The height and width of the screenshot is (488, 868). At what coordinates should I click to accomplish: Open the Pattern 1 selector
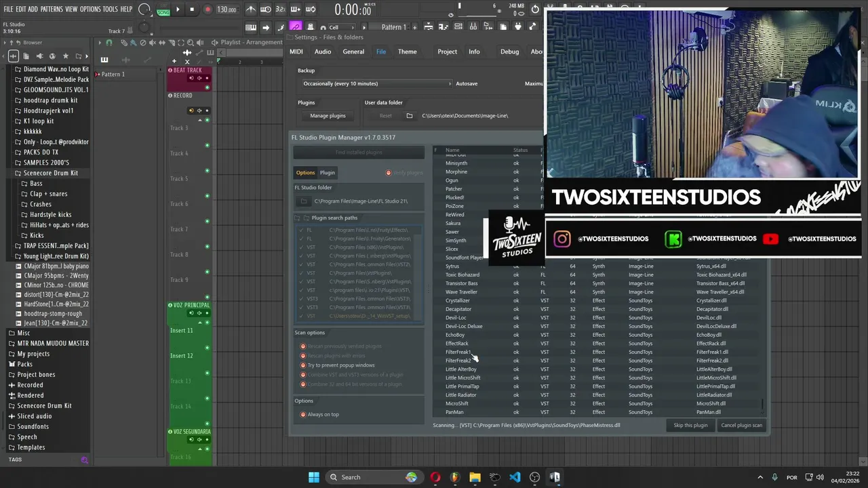click(393, 27)
